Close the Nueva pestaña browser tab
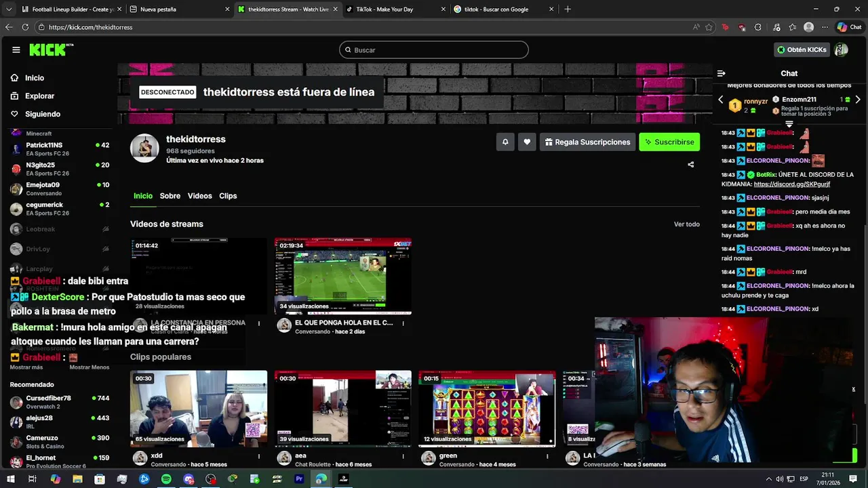868x488 pixels. click(x=227, y=9)
